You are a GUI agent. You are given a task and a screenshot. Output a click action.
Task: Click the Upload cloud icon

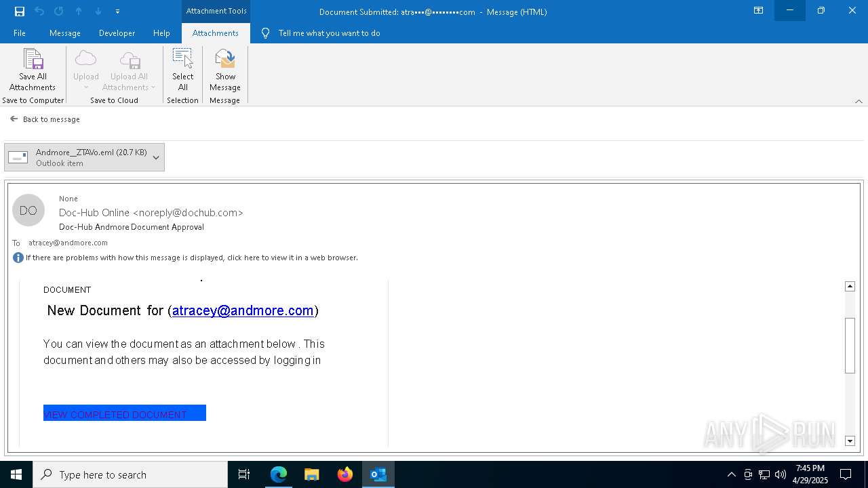[x=86, y=58]
